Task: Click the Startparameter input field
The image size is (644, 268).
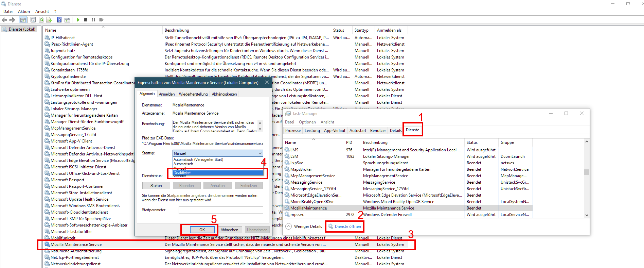Action: [221, 210]
